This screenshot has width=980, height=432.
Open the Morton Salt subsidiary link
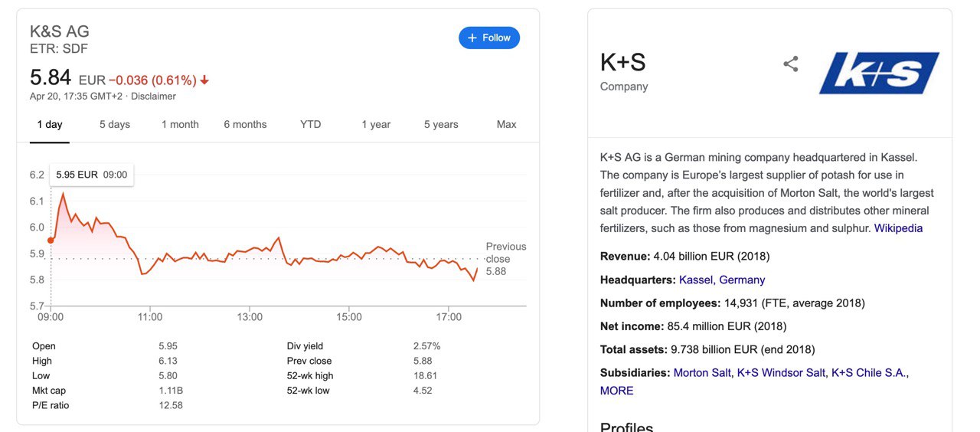click(x=702, y=373)
